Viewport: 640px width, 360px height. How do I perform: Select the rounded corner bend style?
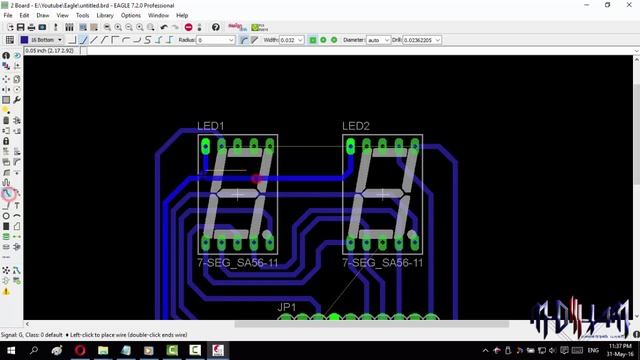point(126,40)
